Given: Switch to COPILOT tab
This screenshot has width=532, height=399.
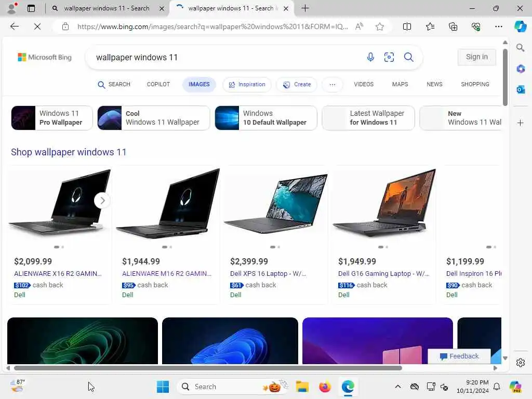Looking at the screenshot, I should coord(158,84).
